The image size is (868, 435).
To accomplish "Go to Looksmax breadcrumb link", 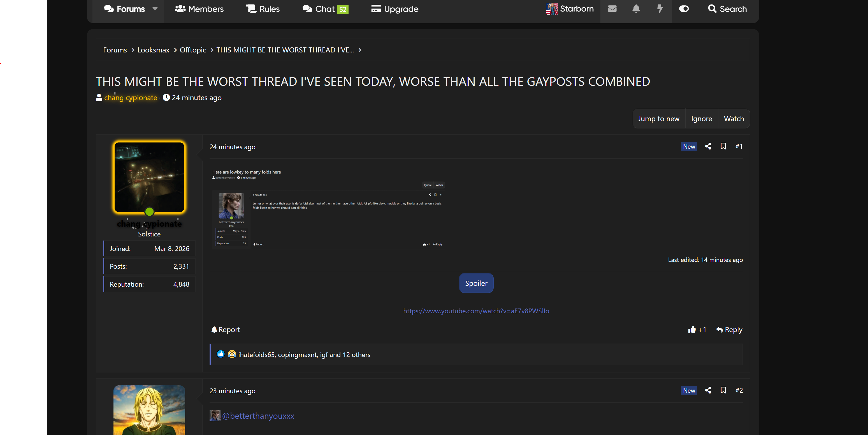I will tap(153, 50).
